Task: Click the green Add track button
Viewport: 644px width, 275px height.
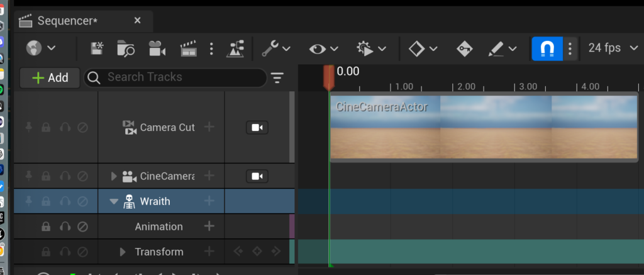Action: tap(50, 77)
